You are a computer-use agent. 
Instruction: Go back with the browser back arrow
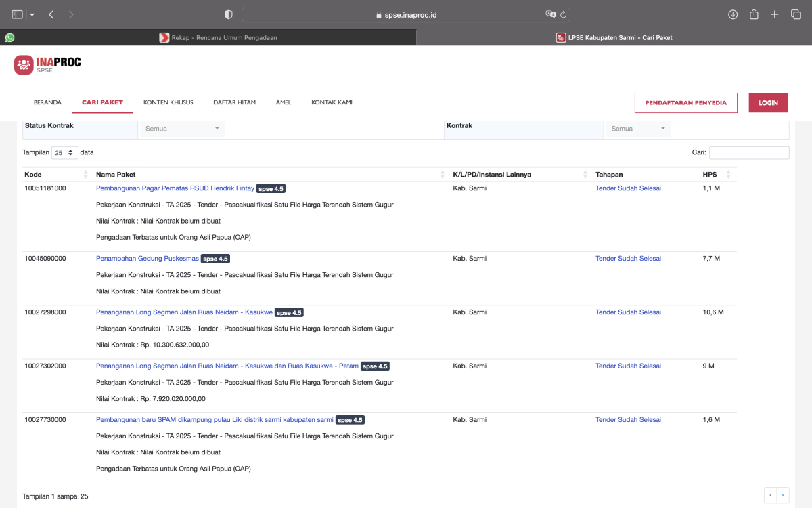coord(51,14)
